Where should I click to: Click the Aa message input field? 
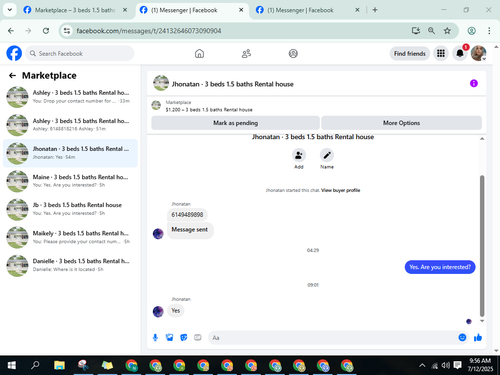pos(333,338)
